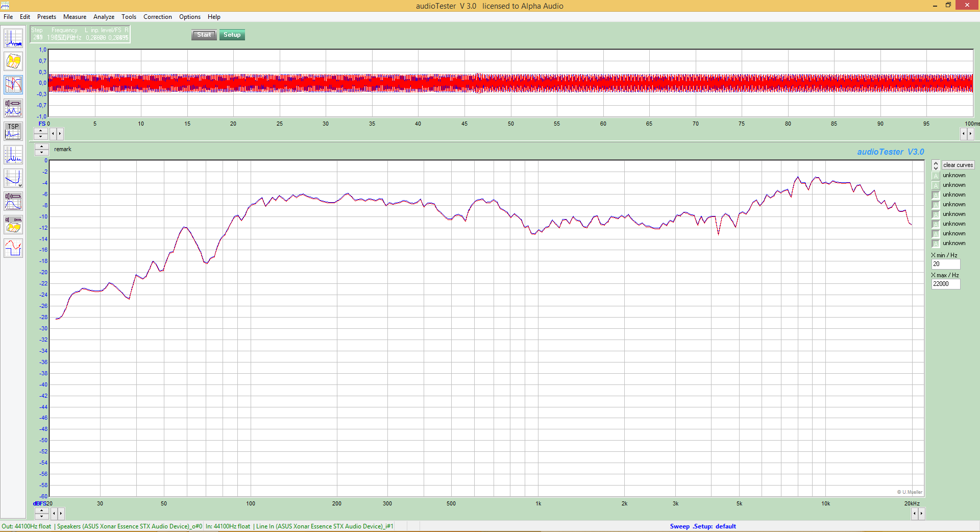Click up arrow below the dBFS label
Viewport: 980px width, 532px height.
pos(41,511)
